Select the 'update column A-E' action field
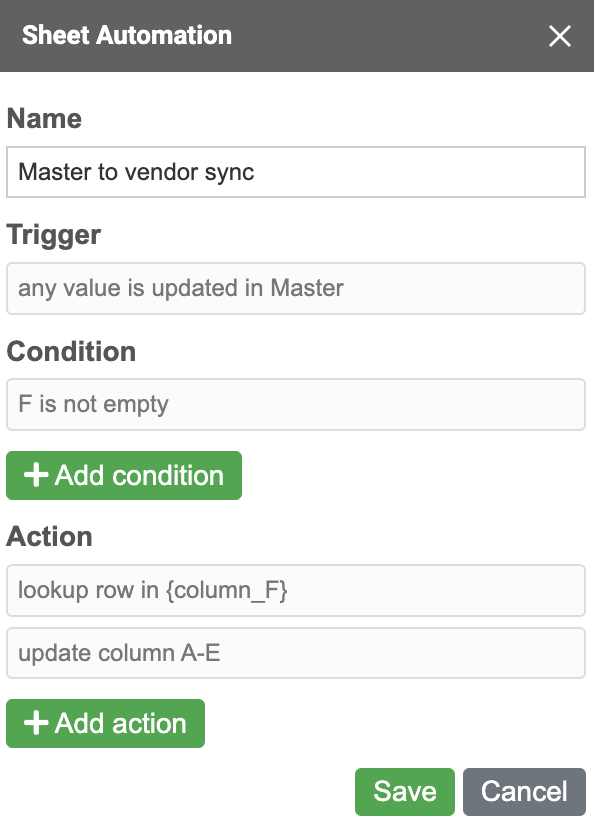The image size is (594, 828). (x=296, y=653)
